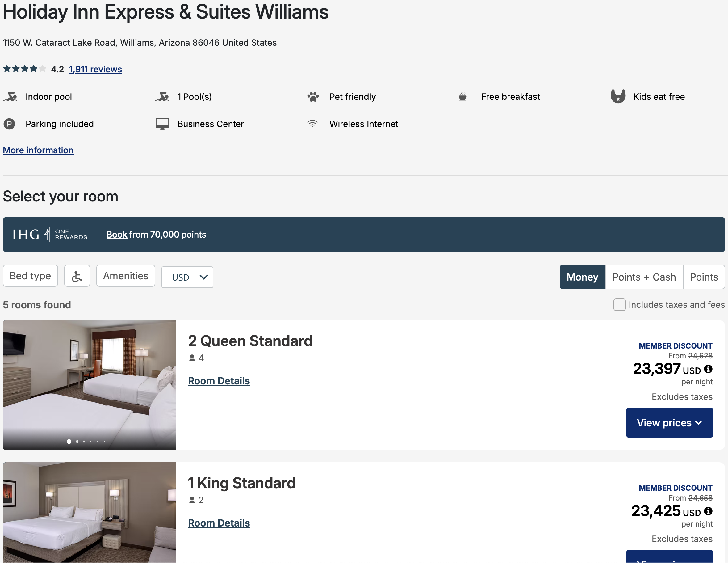This screenshot has width=728, height=563.
Task: Open the Bed type filter
Action: [30, 276]
